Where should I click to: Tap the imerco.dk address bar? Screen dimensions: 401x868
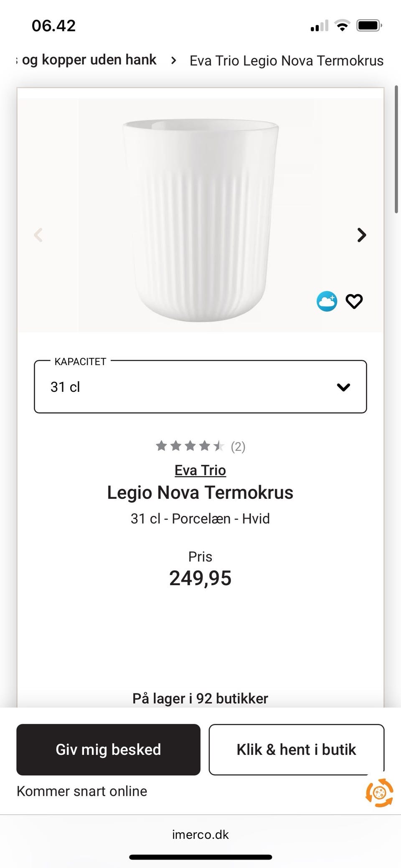pos(200,835)
